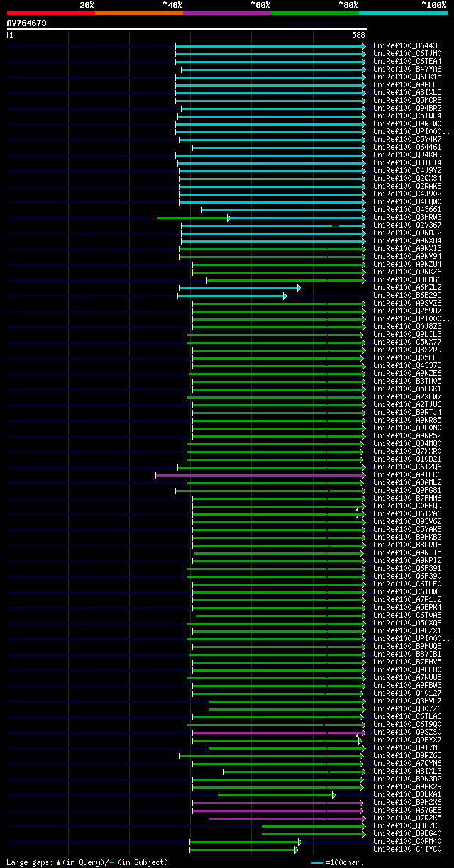Click the UniRef100_Q3HRW3 label
The image size is (454, 868).
tap(408, 217)
